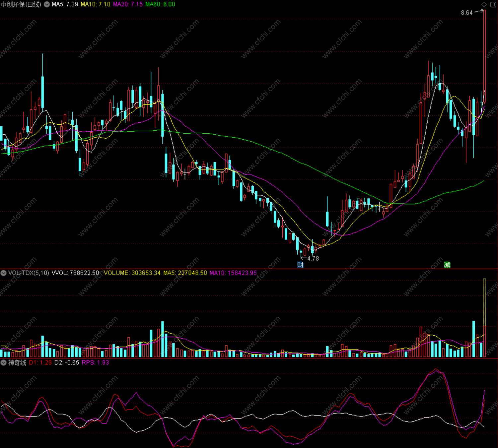498x448 pixels.
Task: Click the diamond icon at chart corner
Action: [484, 4]
